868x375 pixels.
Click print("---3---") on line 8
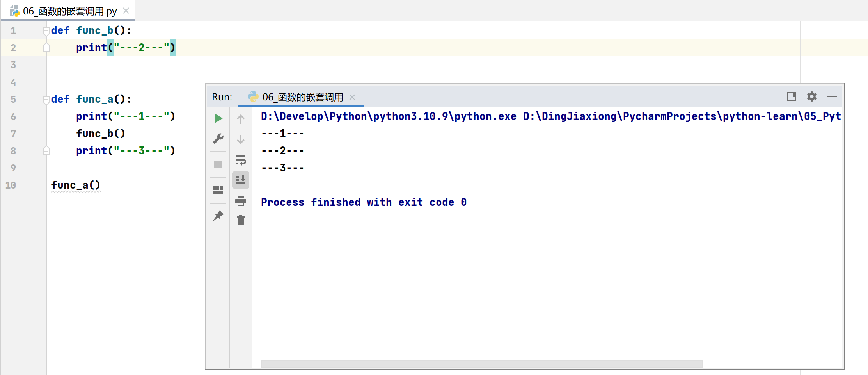point(126,151)
